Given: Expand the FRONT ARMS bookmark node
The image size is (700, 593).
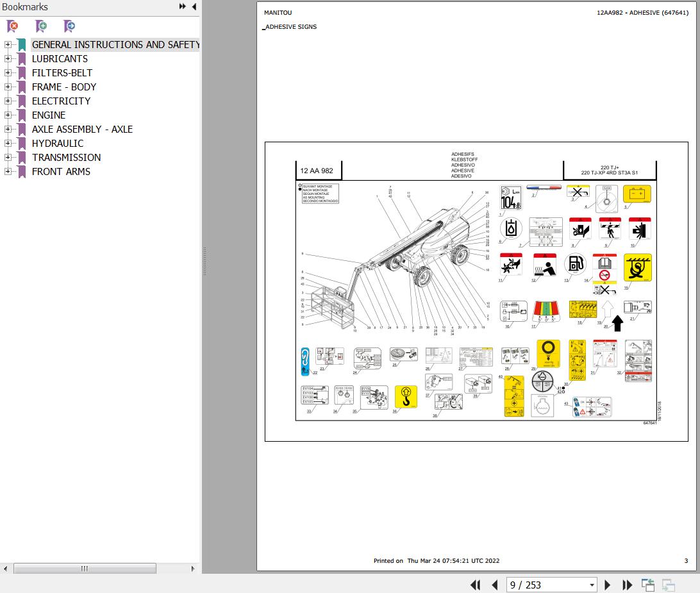Looking at the screenshot, I should 8,171.
